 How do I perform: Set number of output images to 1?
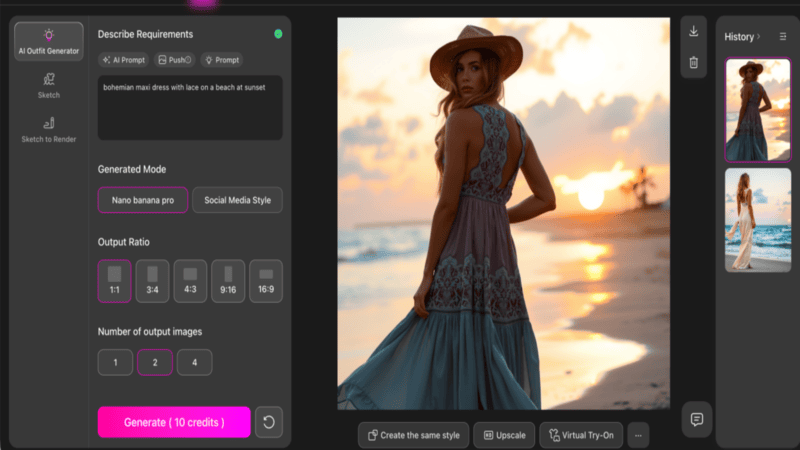click(115, 362)
